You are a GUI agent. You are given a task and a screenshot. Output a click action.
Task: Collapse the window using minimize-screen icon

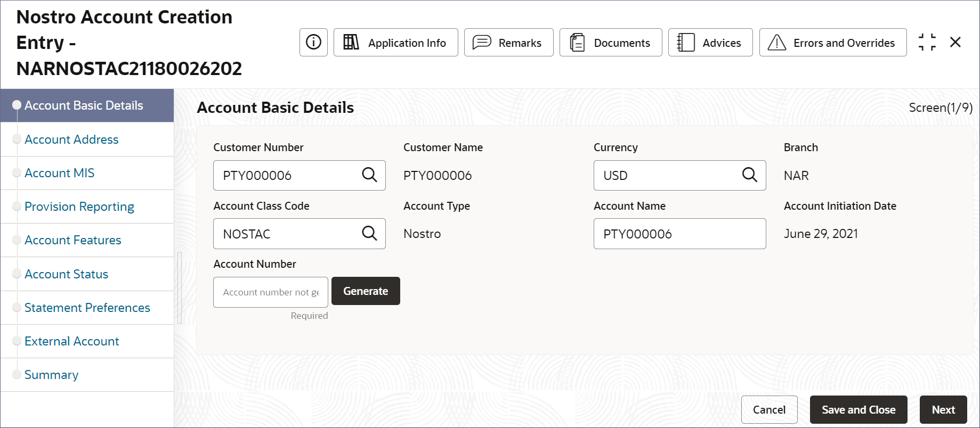pos(927,42)
